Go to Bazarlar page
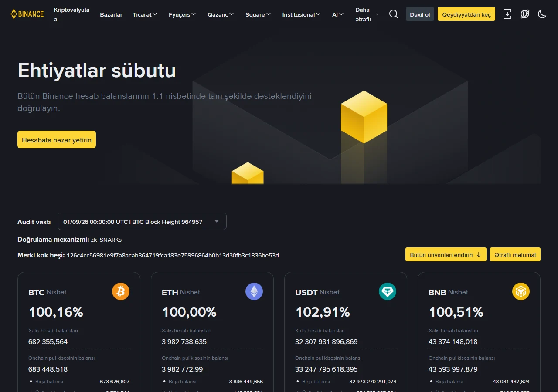The width and height of the screenshot is (558, 392). (111, 14)
